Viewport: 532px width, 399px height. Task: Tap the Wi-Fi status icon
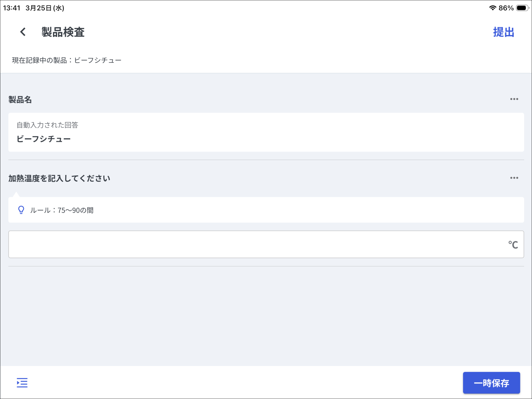pyautogui.click(x=492, y=8)
